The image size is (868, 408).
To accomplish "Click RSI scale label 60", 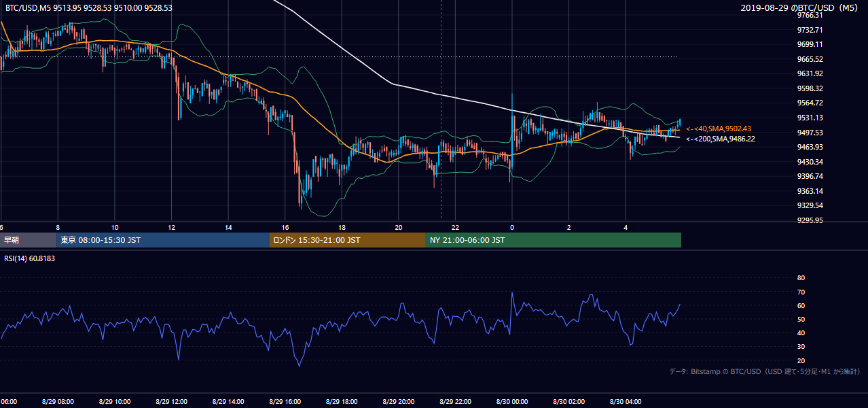I will pos(801,305).
